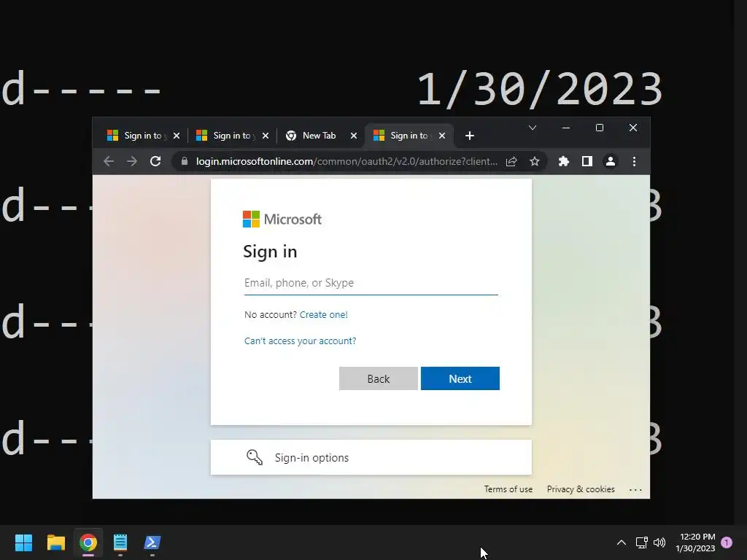Focus the Chrome address bar URL
The image size is (747, 560).
347,161
